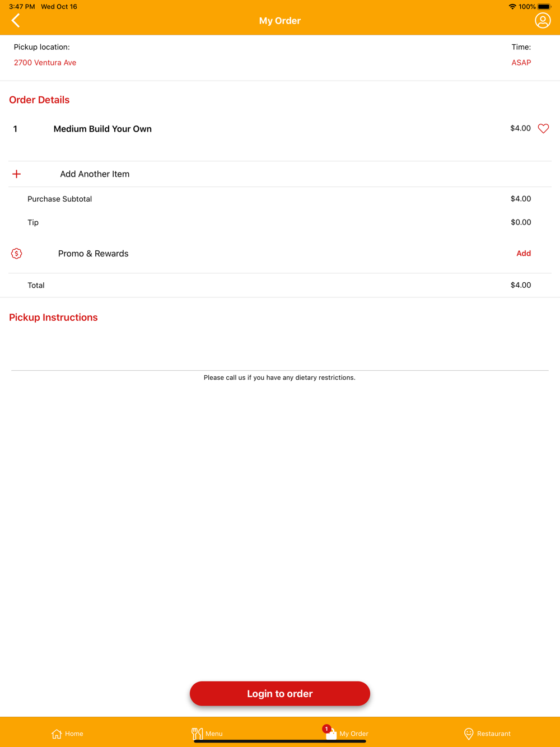Select Add Another Item
The width and height of the screenshot is (560, 747).
(95, 174)
